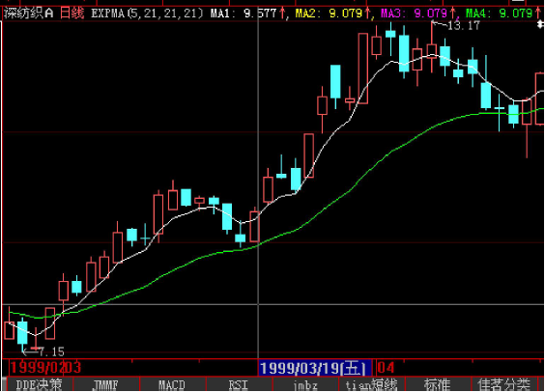Open the 标准 tab
Image resolution: width=545 pixels, height=392 pixels.
(437, 384)
